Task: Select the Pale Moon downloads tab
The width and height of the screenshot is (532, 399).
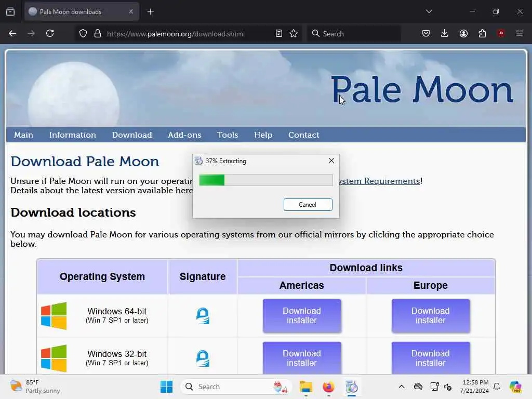Action: pos(82,11)
